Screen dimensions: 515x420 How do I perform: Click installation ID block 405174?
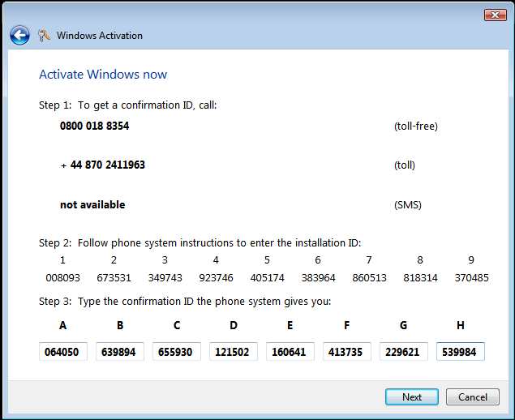(x=267, y=277)
